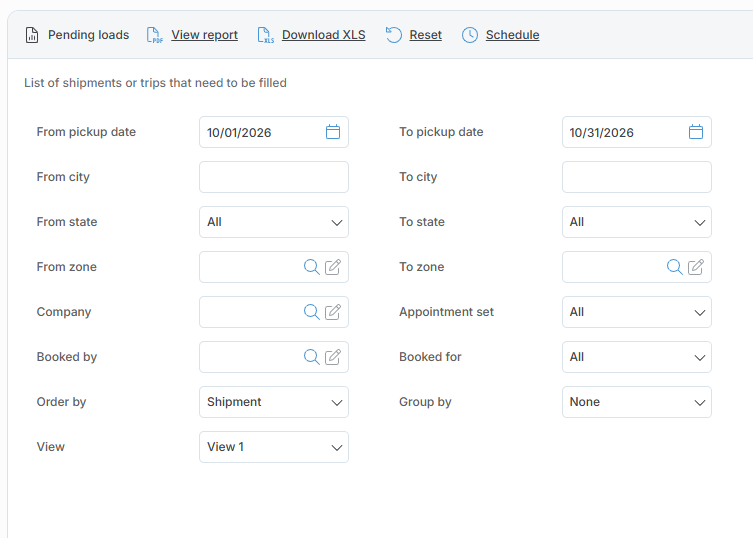
Task: Open calendar for From pickup date
Action: click(x=333, y=132)
